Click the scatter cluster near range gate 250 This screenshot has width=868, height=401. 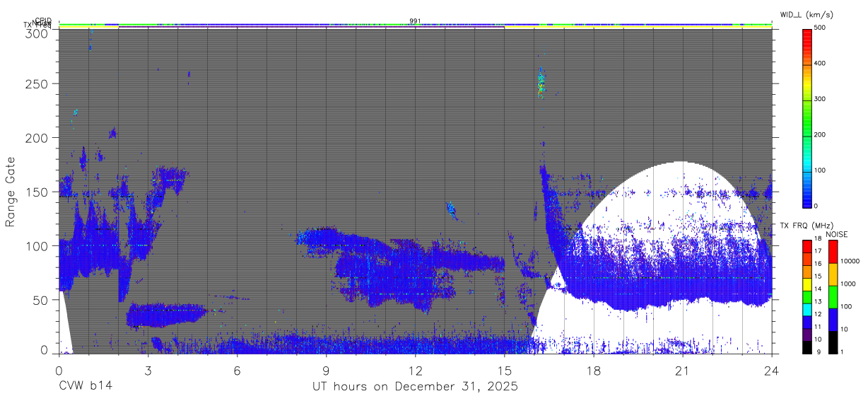[x=541, y=84]
